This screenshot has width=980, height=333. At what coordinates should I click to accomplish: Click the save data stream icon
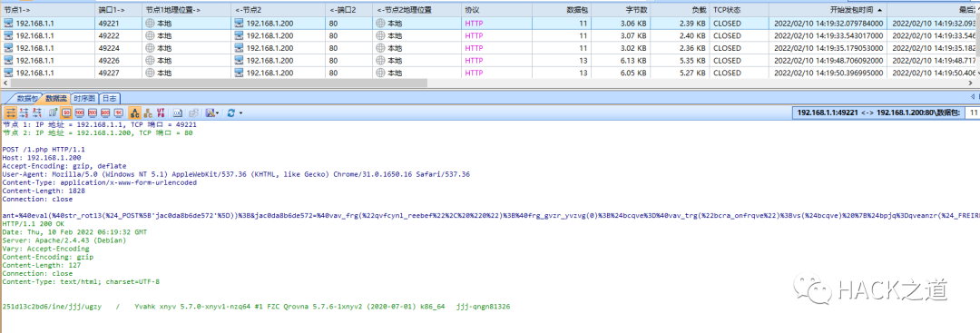210,113
